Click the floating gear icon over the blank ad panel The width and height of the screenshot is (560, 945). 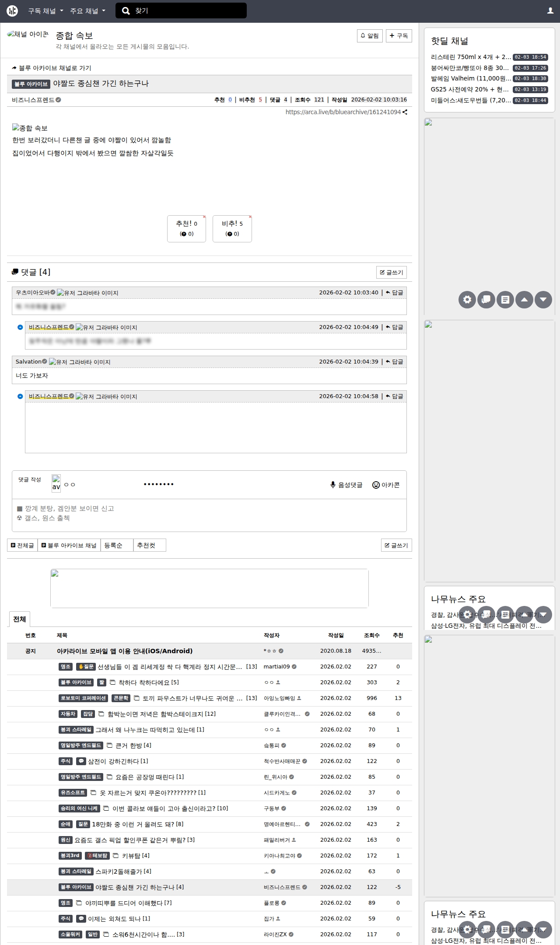(x=467, y=300)
